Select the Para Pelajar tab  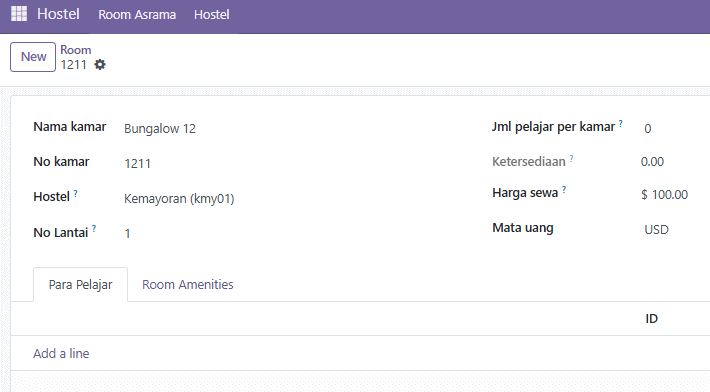pyautogui.click(x=81, y=284)
